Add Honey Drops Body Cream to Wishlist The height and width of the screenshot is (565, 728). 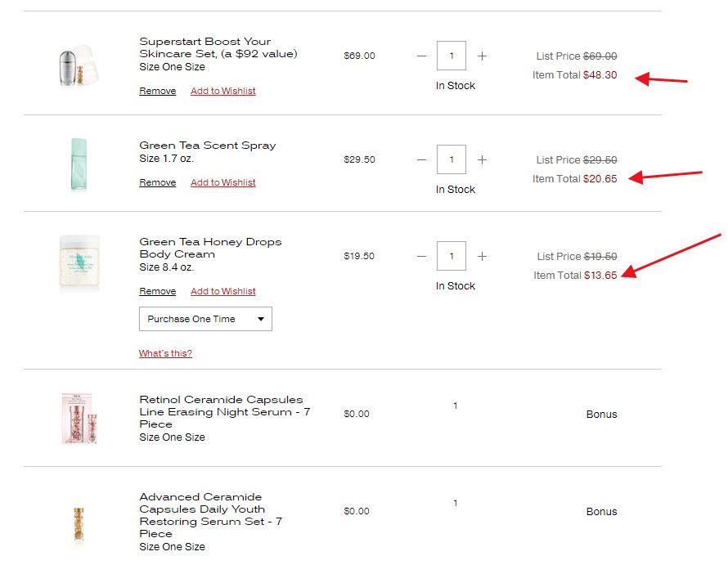[222, 291]
